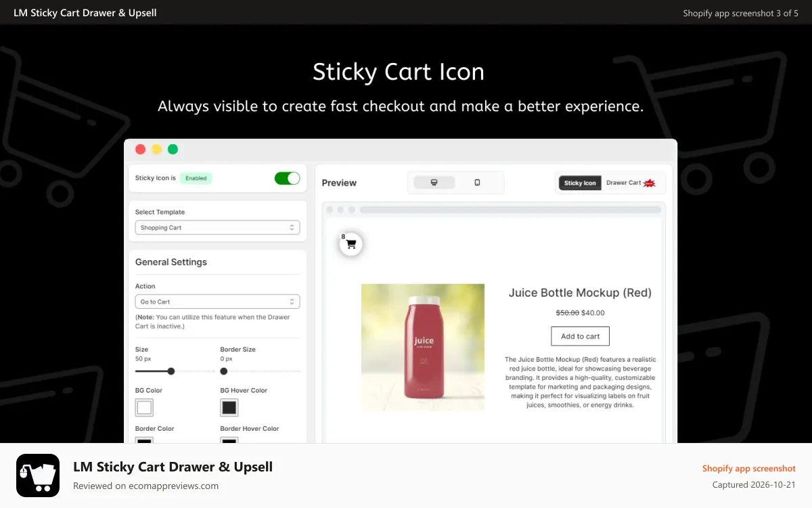
Task: Adjust the Border Size slider handle
Action: click(x=224, y=371)
